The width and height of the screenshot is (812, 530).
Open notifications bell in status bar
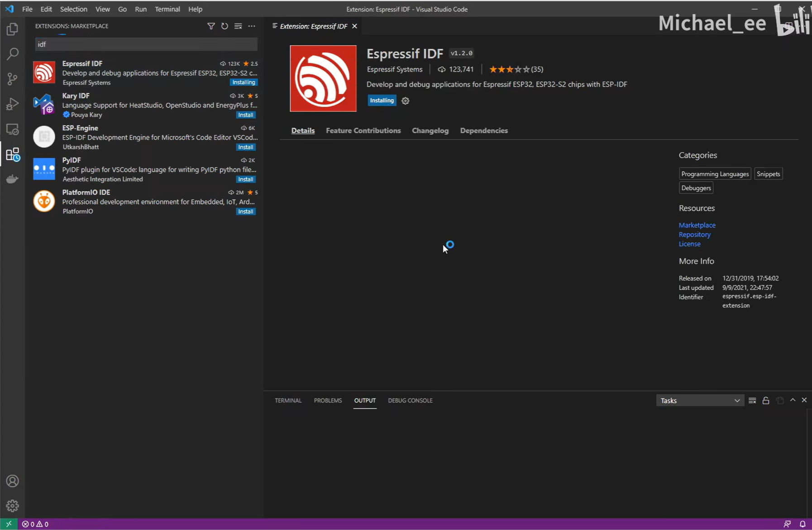(x=802, y=524)
